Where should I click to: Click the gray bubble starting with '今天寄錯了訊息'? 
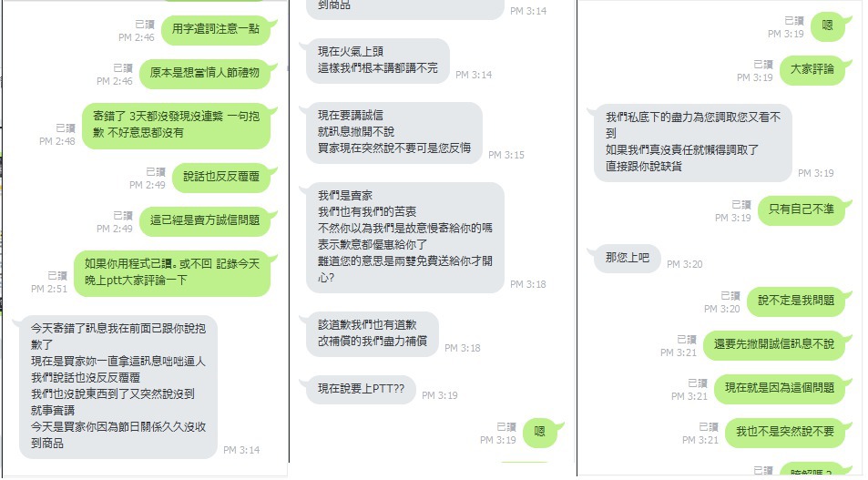click(118, 386)
